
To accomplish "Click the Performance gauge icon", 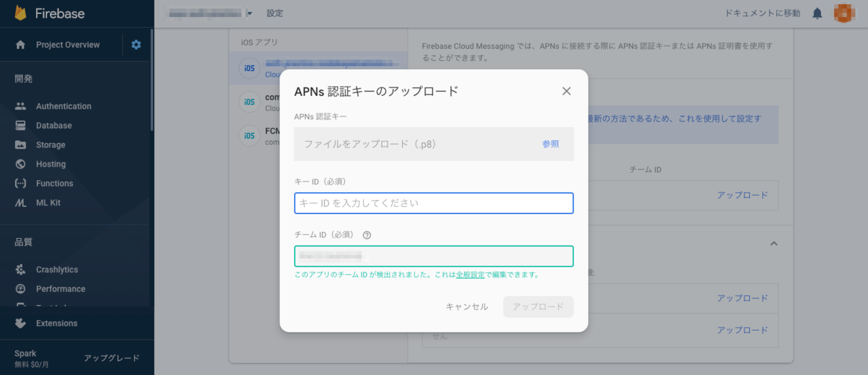I will pyautogui.click(x=20, y=289).
